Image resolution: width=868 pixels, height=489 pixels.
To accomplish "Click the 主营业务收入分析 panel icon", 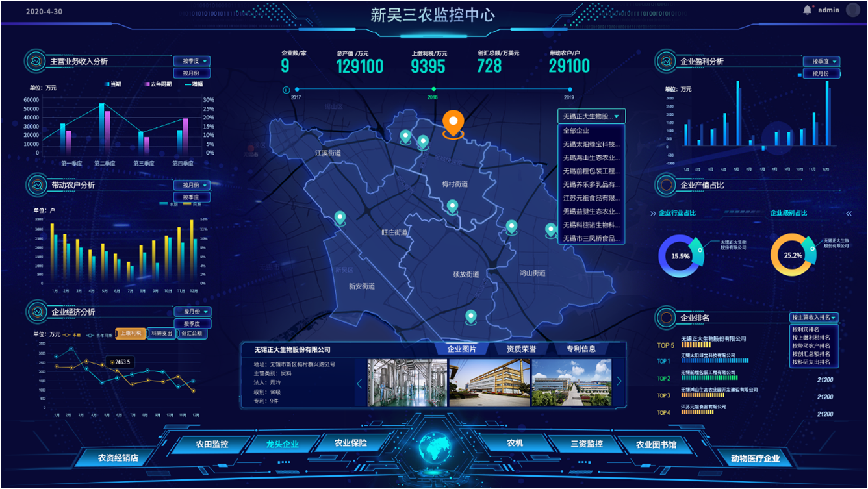I will (34, 61).
